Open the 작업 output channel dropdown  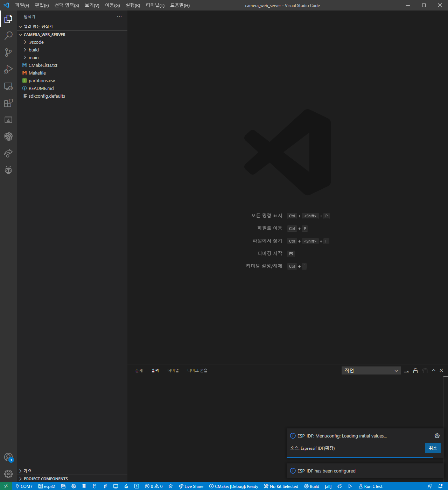click(371, 371)
